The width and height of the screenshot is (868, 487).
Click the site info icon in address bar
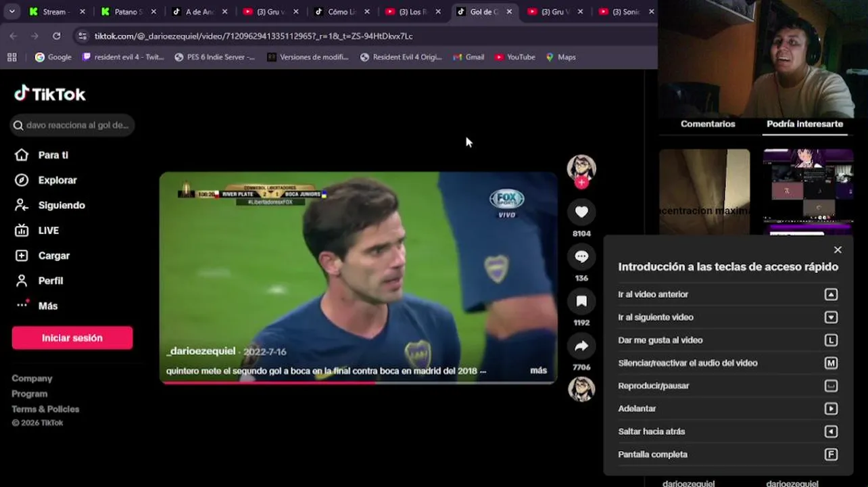coord(82,36)
